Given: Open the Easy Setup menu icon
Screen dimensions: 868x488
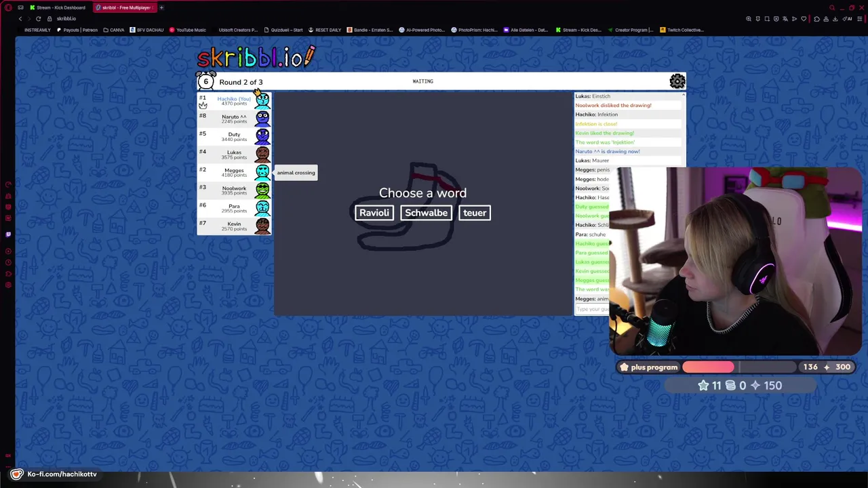Looking at the screenshot, I should click(x=859, y=18).
